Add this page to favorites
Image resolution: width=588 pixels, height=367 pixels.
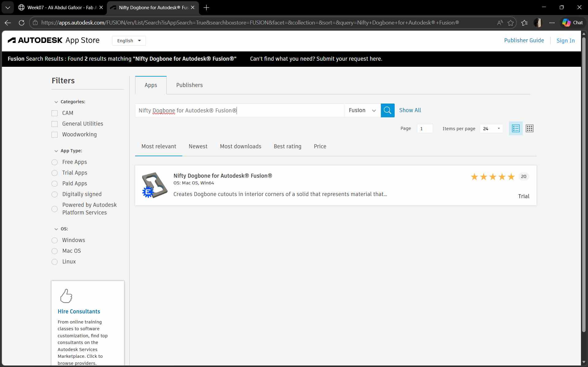[510, 23]
